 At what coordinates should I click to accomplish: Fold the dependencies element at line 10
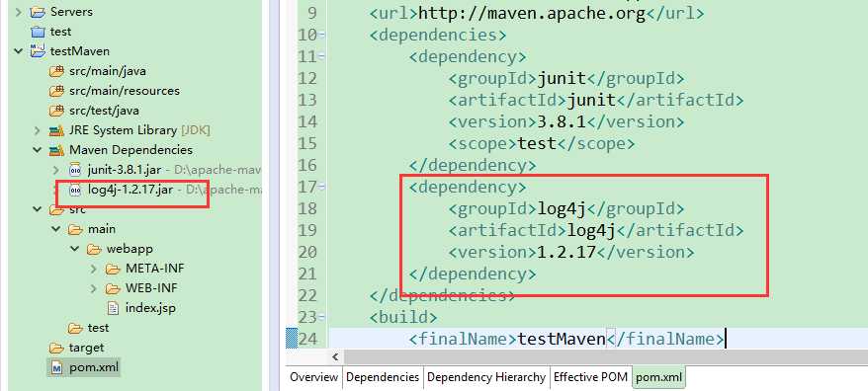pyautogui.click(x=322, y=36)
